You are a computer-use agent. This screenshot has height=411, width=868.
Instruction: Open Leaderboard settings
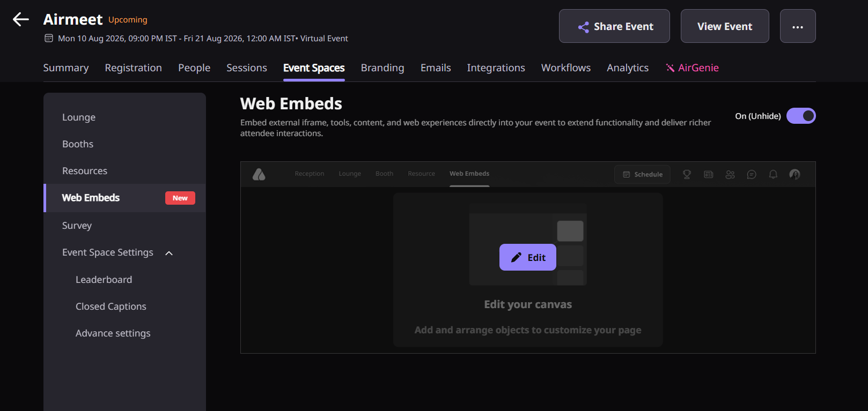click(x=104, y=280)
